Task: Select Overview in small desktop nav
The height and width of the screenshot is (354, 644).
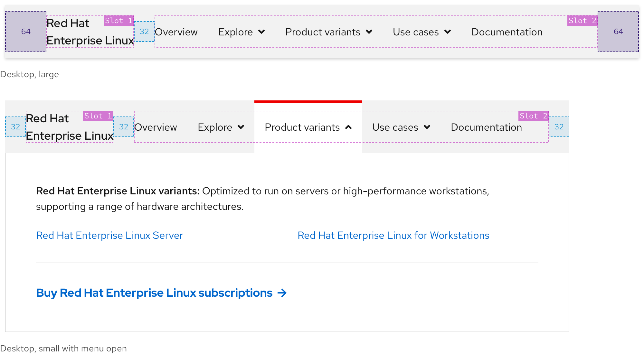Action: (156, 127)
